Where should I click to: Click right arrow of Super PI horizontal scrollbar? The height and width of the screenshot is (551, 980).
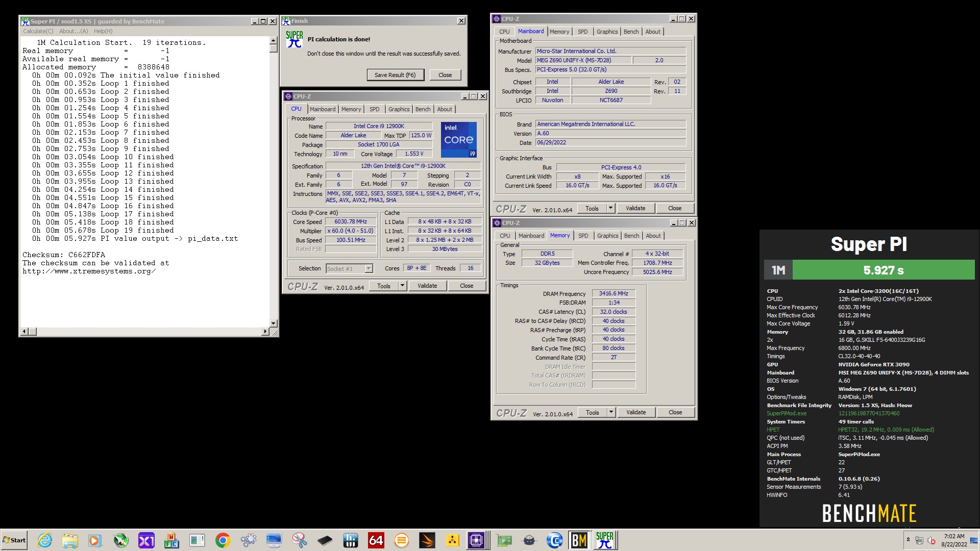tap(265, 332)
